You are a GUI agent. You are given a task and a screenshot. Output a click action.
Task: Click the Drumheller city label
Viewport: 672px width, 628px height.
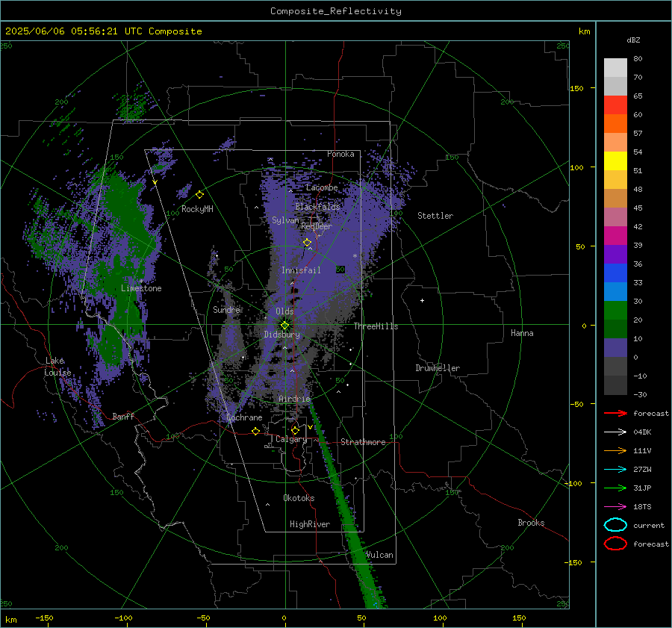[x=438, y=368]
